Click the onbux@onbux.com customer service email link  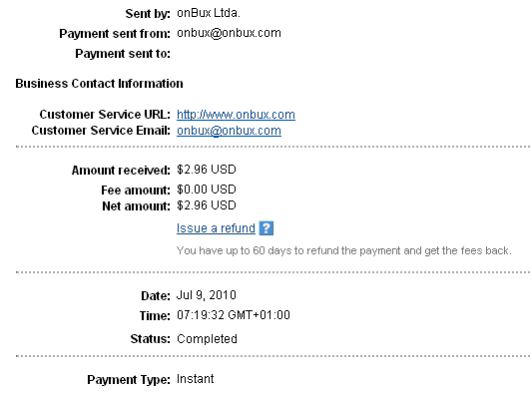click(229, 131)
